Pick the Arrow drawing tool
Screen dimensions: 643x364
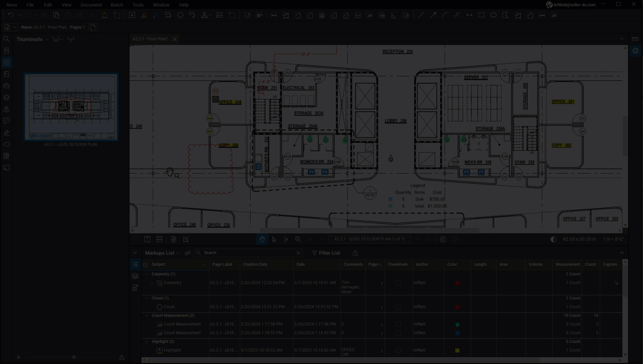[433, 15]
